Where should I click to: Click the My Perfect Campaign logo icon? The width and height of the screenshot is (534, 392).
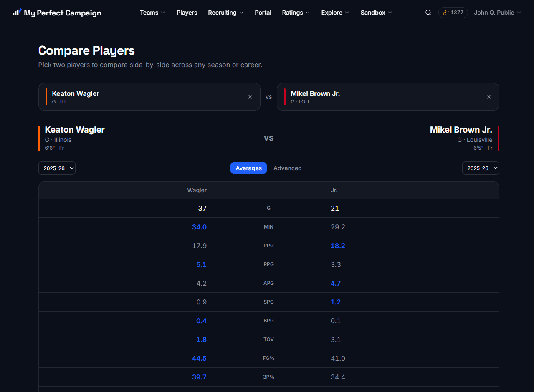coord(17,12)
